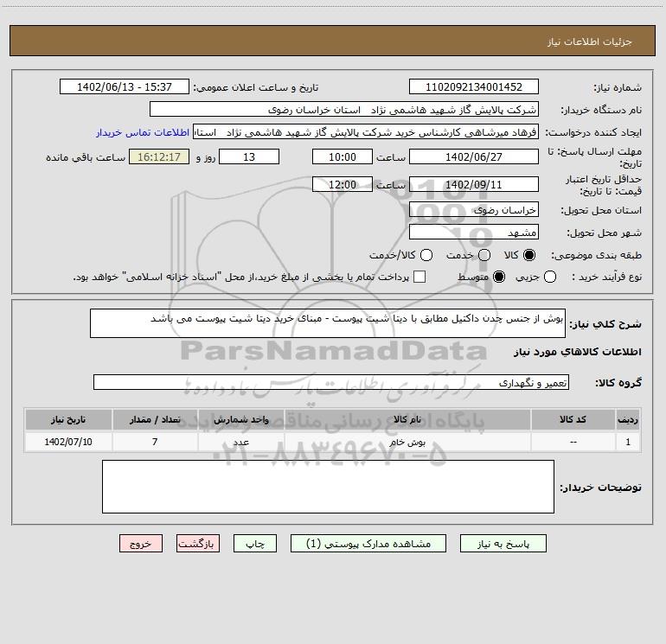Select the کالا/خدمت radio button
The width and height of the screenshot is (666, 644).
(x=426, y=255)
